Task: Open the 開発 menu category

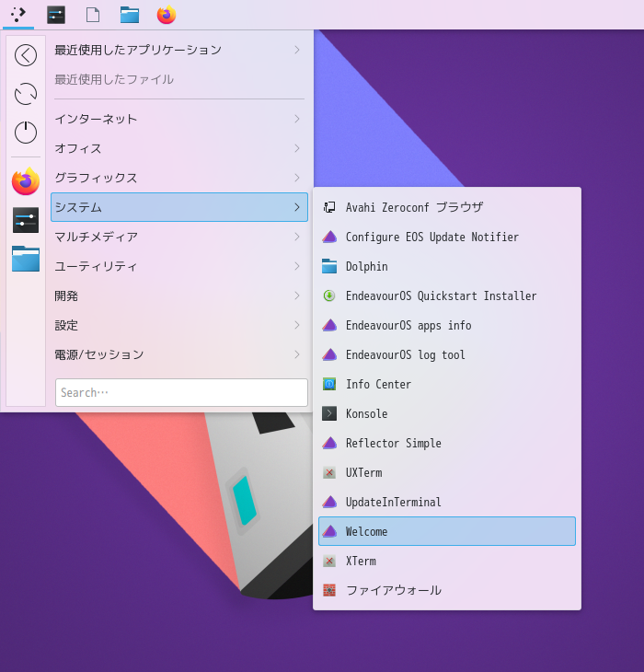Action: pyautogui.click(x=179, y=295)
